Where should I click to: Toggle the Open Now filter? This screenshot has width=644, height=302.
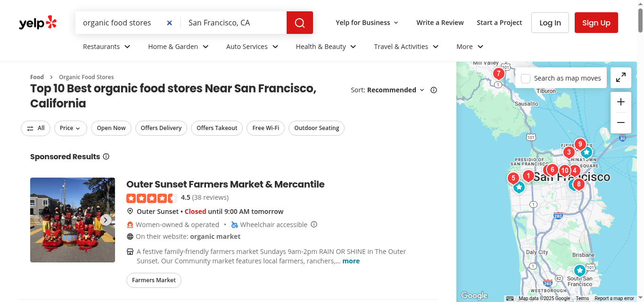pyautogui.click(x=111, y=128)
